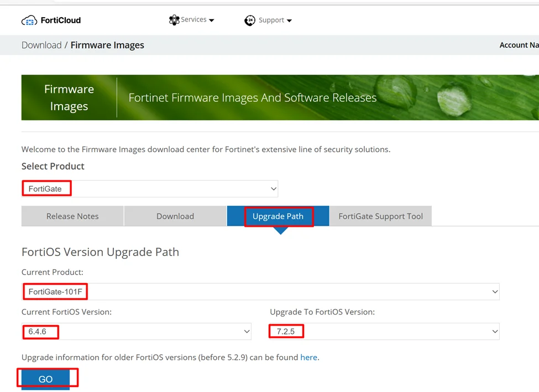Image resolution: width=539 pixels, height=392 pixels.
Task: Open the Support dropdown menu
Action: [x=268, y=20]
